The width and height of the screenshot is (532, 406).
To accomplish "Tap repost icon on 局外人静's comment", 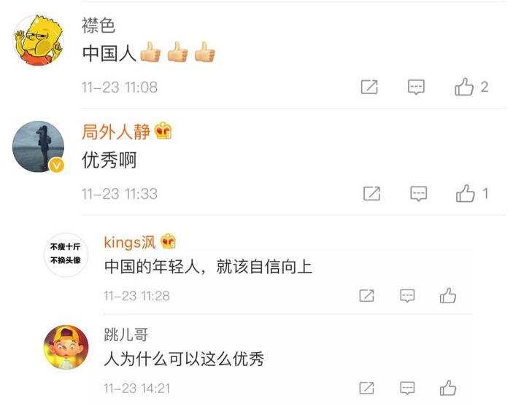I will pos(372,193).
